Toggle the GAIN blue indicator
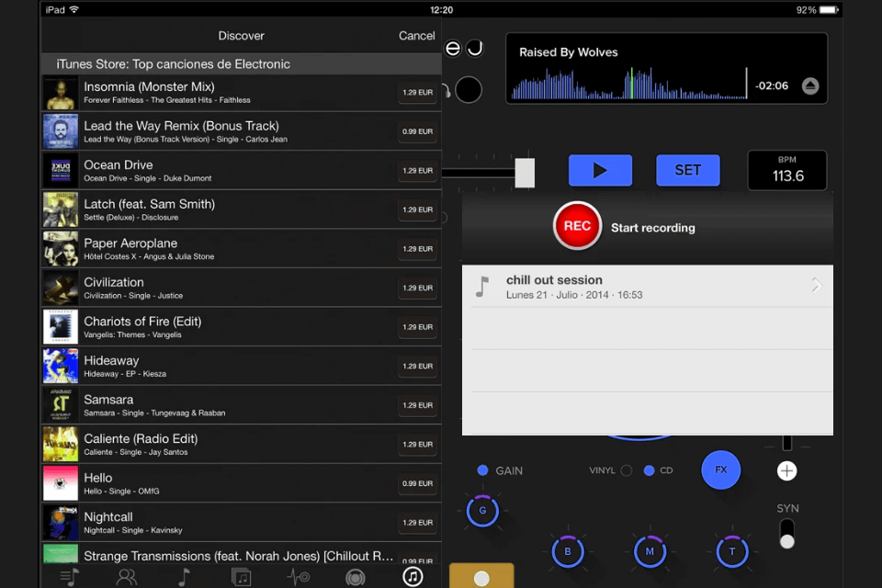This screenshot has width=882, height=588. pos(482,470)
